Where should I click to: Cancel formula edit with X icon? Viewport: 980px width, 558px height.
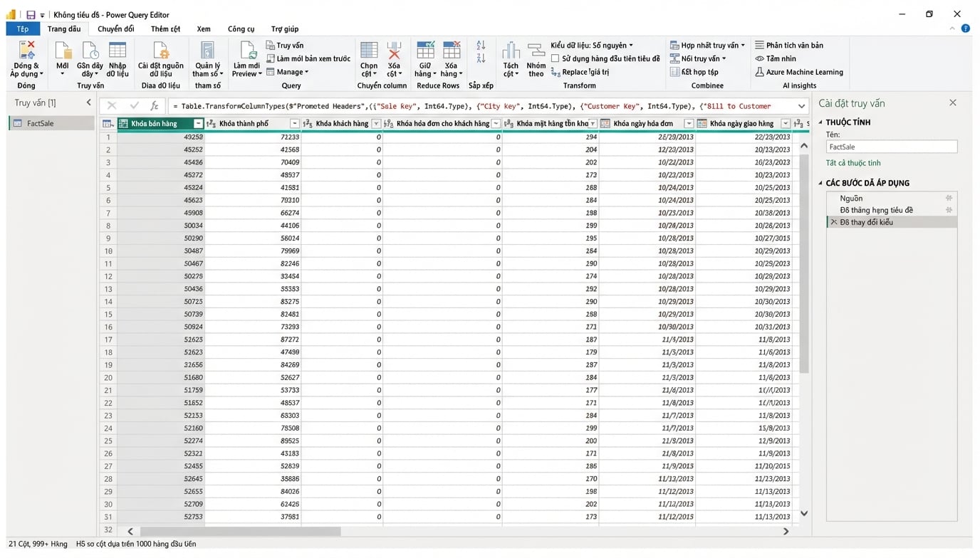click(112, 106)
